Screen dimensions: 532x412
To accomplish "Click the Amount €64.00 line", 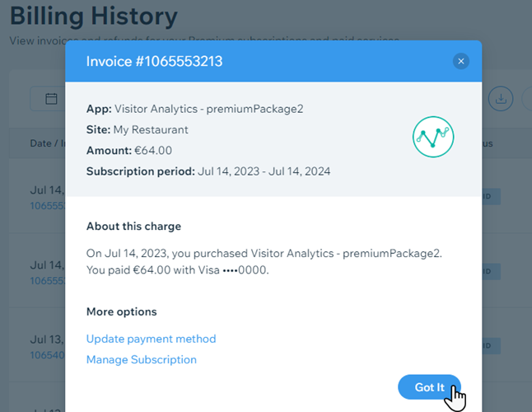I will pyautogui.click(x=129, y=150).
